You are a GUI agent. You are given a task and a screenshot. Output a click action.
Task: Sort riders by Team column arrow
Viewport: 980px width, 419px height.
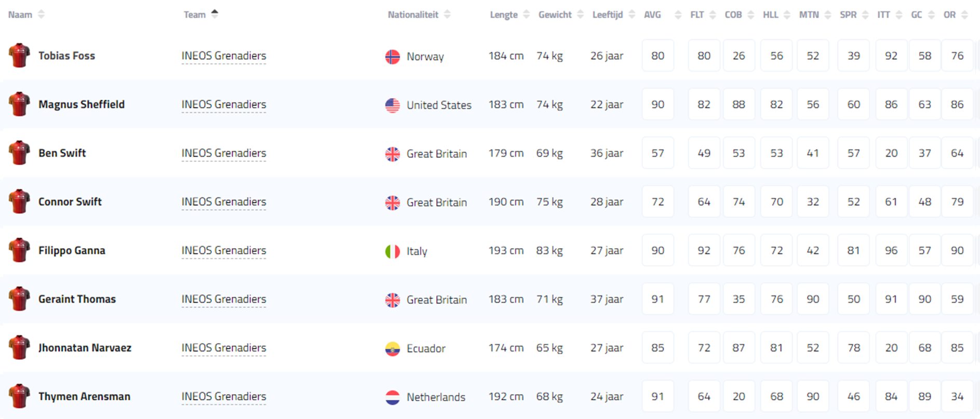click(x=214, y=14)
